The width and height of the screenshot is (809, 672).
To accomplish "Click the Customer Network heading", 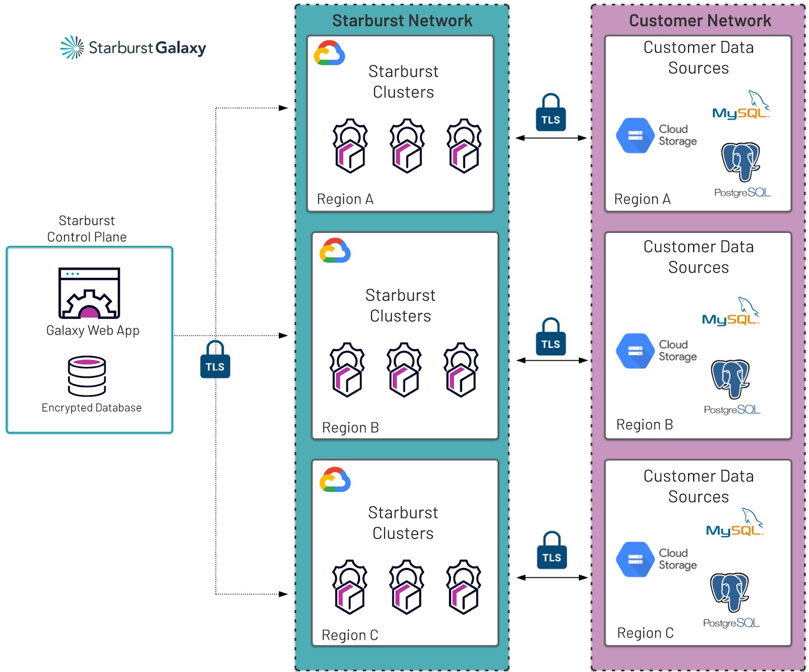I will click(700, 21).
